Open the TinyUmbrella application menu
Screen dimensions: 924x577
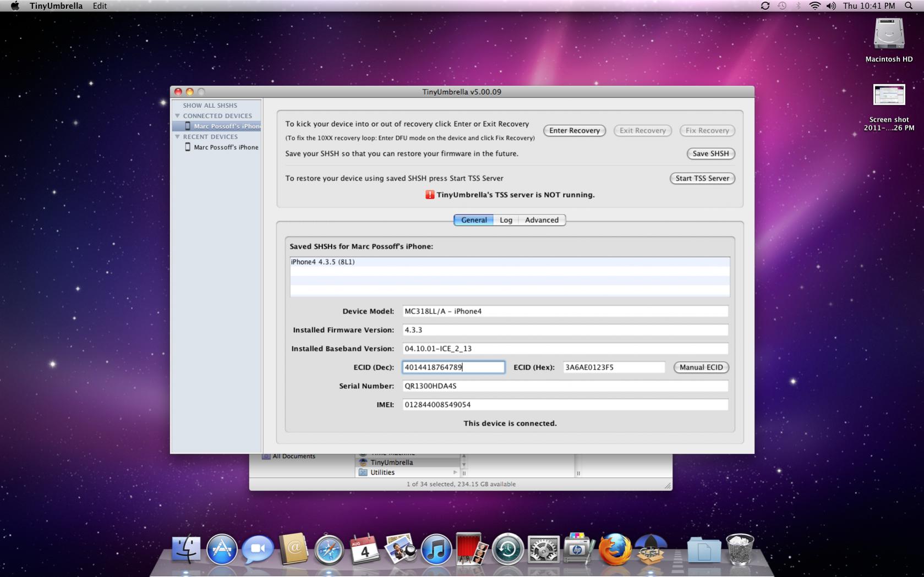[56, 6]
